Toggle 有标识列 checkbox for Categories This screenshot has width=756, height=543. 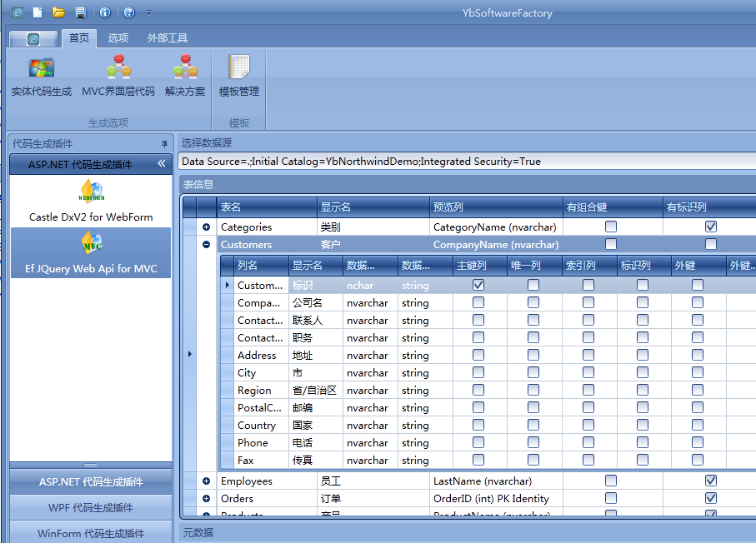point(711,227)
